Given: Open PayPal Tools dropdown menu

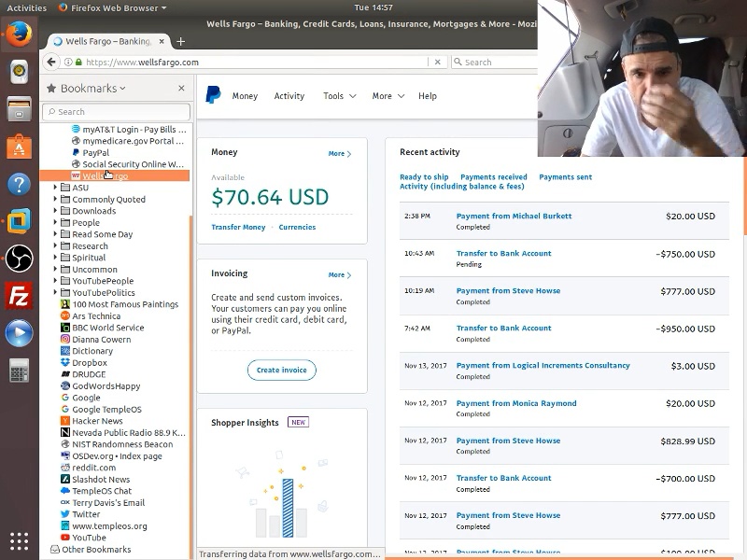Looking at the screenshot, I should pos(340,96).
